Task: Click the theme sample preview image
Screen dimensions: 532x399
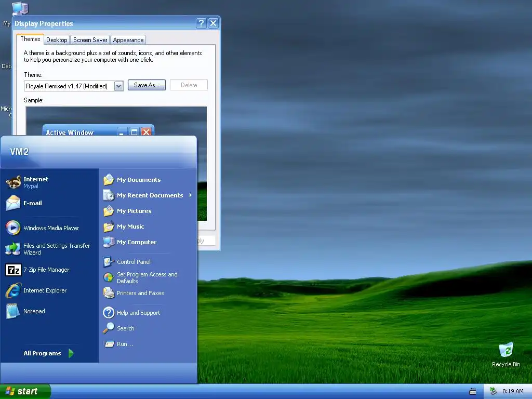Action: click(116, 164)
